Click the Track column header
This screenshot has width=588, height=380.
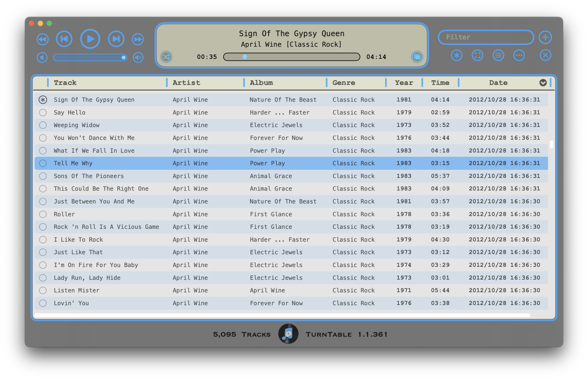[65, 83]
